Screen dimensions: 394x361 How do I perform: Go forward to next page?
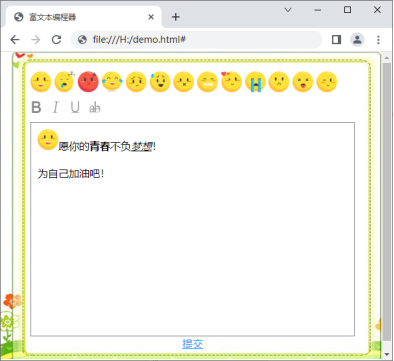(35, 40)
